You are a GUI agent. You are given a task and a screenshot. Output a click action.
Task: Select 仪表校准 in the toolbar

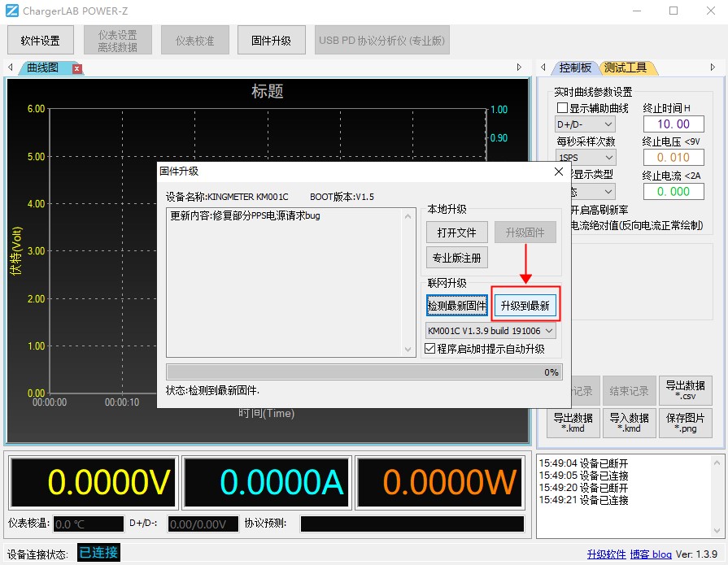click(x=194, y=39)
